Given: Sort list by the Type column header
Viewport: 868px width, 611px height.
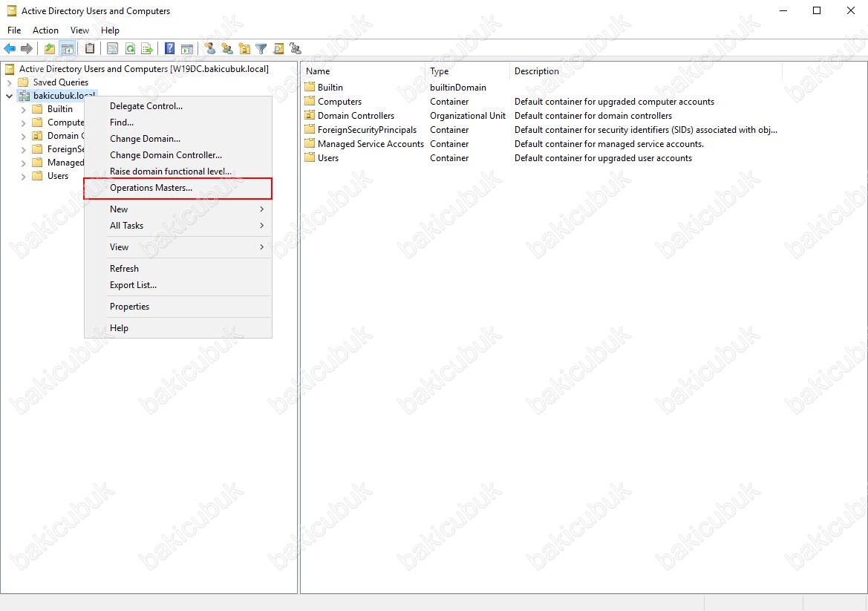Looking at the screenshot, I should pos(468,71).
